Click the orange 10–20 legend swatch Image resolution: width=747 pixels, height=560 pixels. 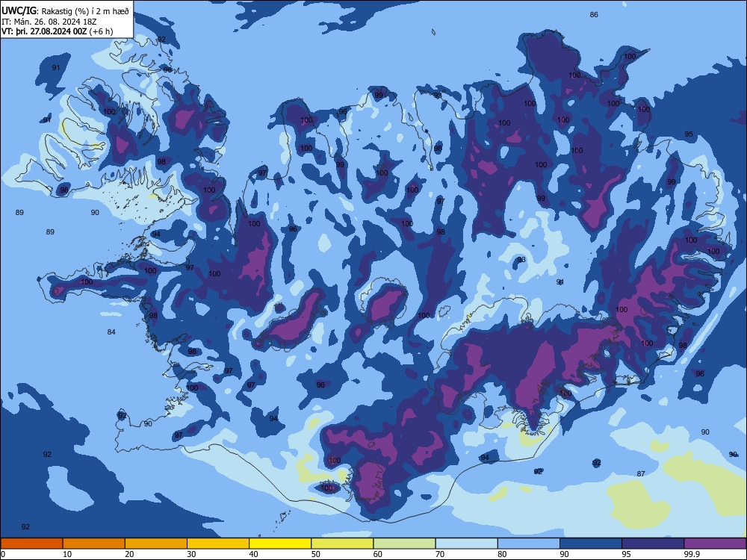click(x=94, y=544)
